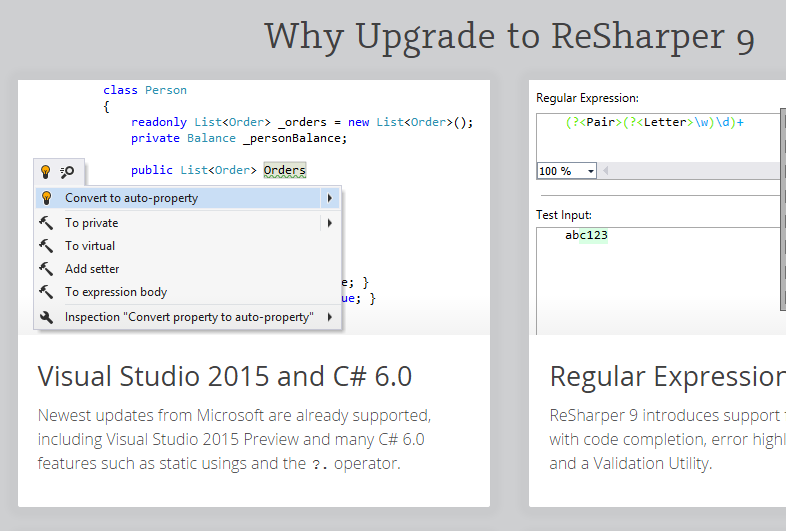The image size is (786, 531).
Task: Click the code screenshot thumbnail of Person class
Action: click(x=254, y=207)
